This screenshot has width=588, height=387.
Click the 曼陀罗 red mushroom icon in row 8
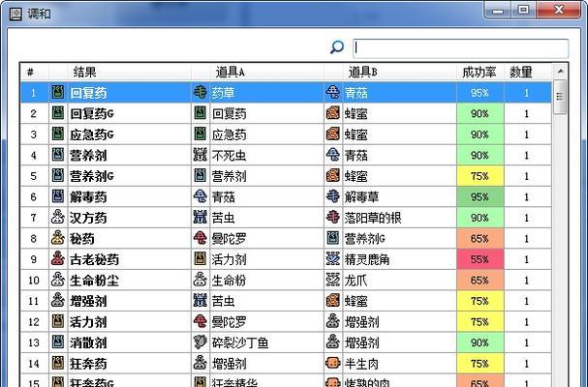coord(201,238)
